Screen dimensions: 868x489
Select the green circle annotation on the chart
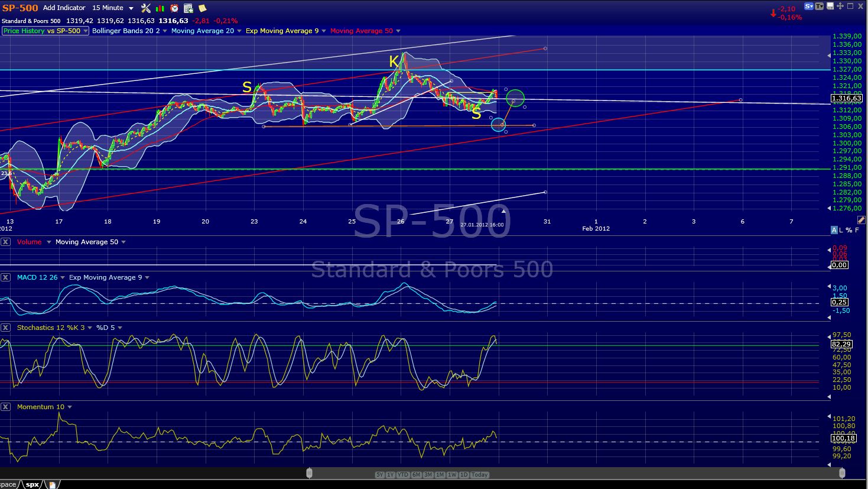(515, 98)
